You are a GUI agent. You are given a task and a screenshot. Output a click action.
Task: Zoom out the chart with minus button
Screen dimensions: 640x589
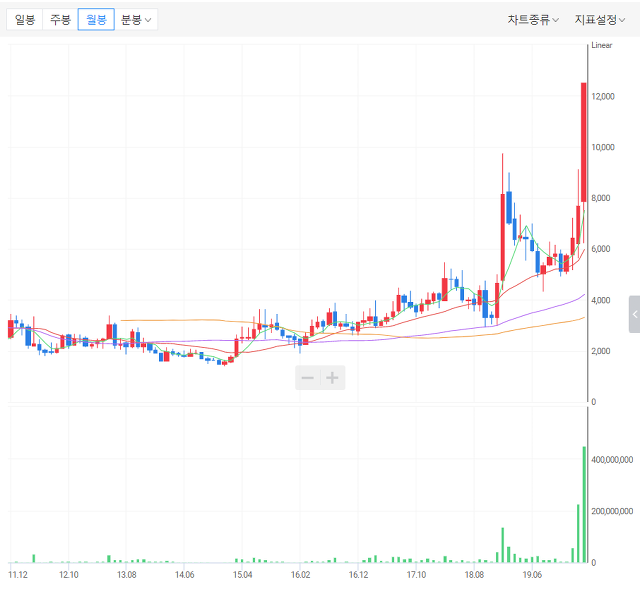[308, 378]
